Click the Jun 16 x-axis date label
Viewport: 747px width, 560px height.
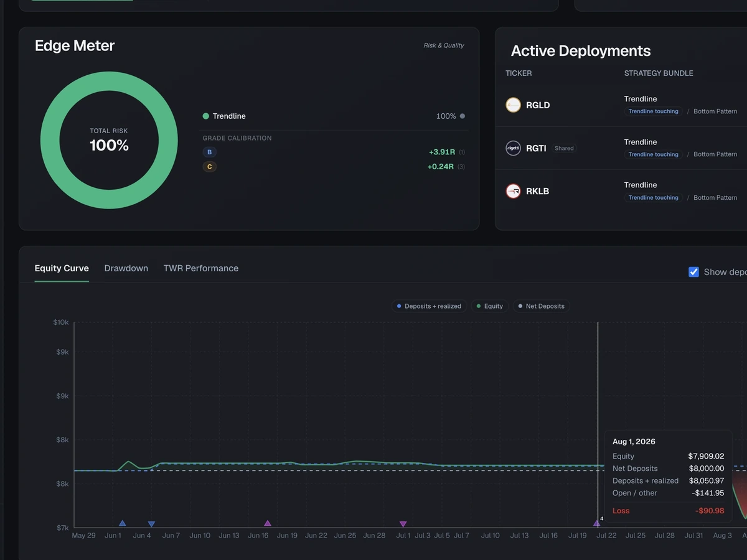tap(258, 536)
